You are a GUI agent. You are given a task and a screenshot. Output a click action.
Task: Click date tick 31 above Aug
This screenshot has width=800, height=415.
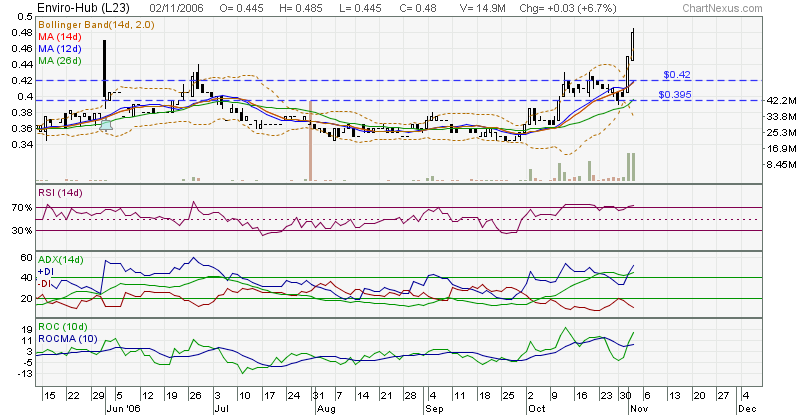click(x=318, y=396)
